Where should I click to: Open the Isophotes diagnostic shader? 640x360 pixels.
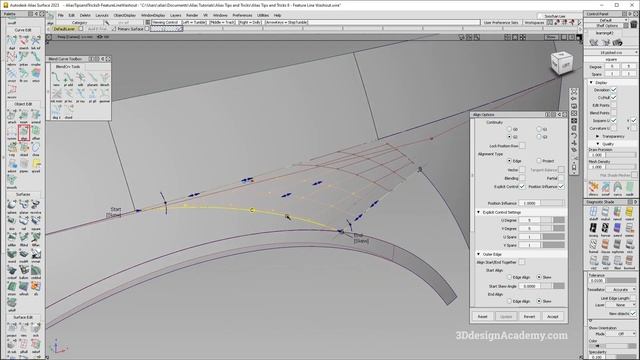(x=618, y=245)
